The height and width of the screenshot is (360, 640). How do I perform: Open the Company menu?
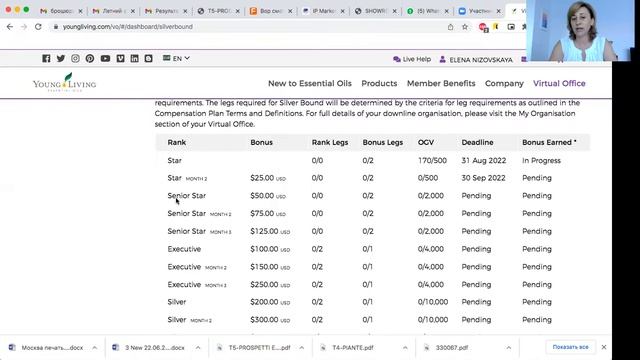504,83
